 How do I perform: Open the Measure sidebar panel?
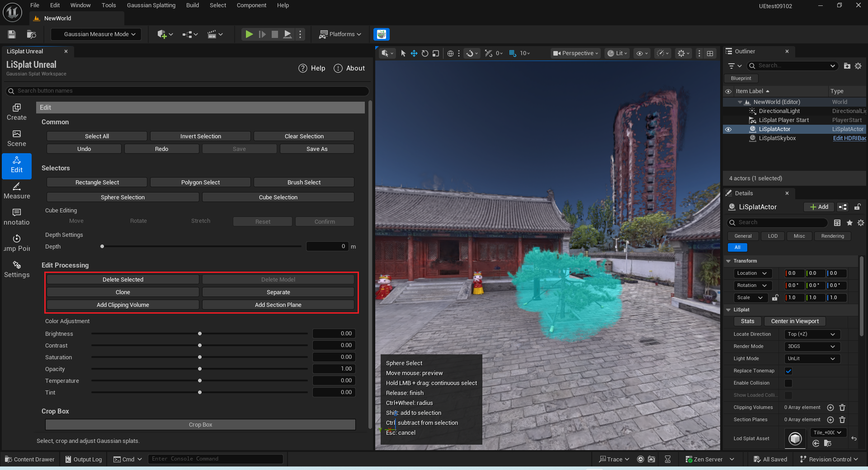click(17, 191)
